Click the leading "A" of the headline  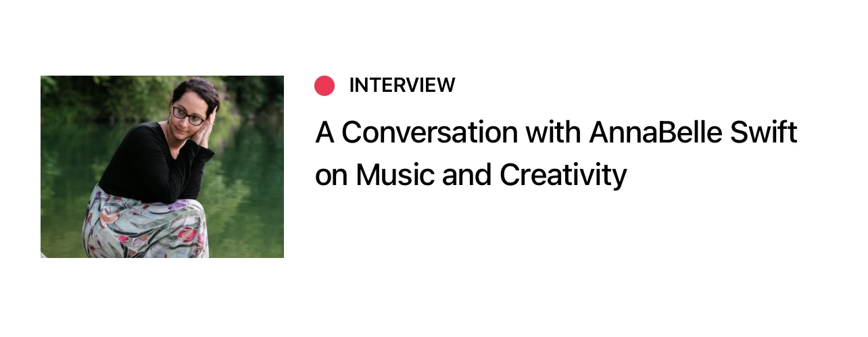(x=325, y=133)
